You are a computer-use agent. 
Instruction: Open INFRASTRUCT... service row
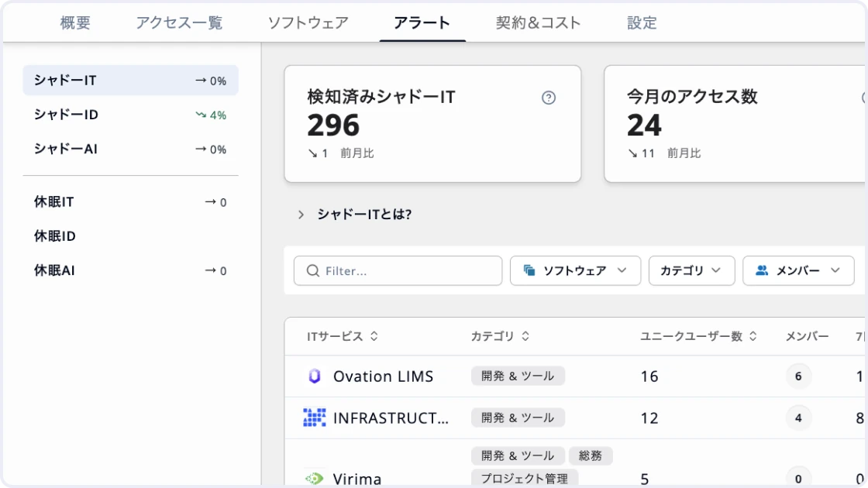tap(576, 418)
